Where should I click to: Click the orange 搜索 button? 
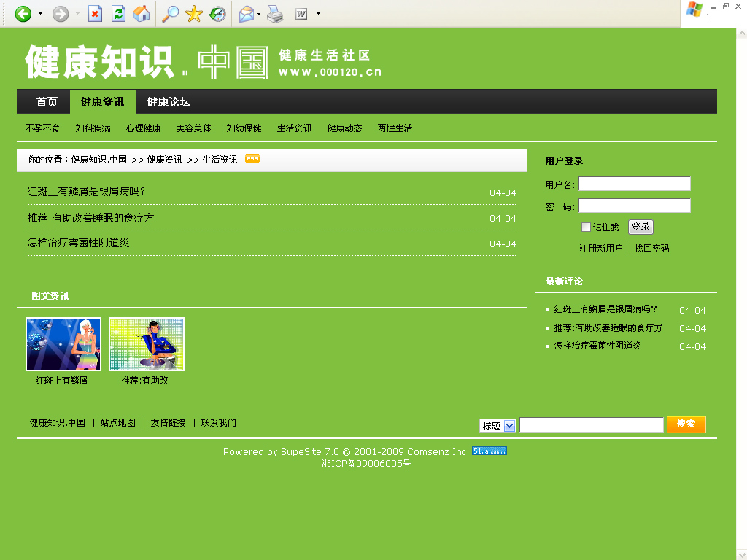tap(686, 424)
